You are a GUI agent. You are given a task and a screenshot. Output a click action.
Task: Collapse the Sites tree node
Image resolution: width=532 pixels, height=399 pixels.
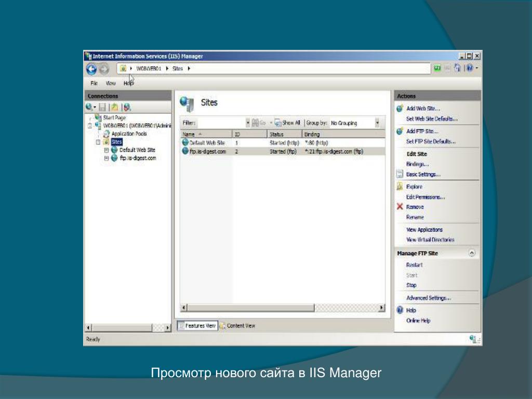point(98,142)
